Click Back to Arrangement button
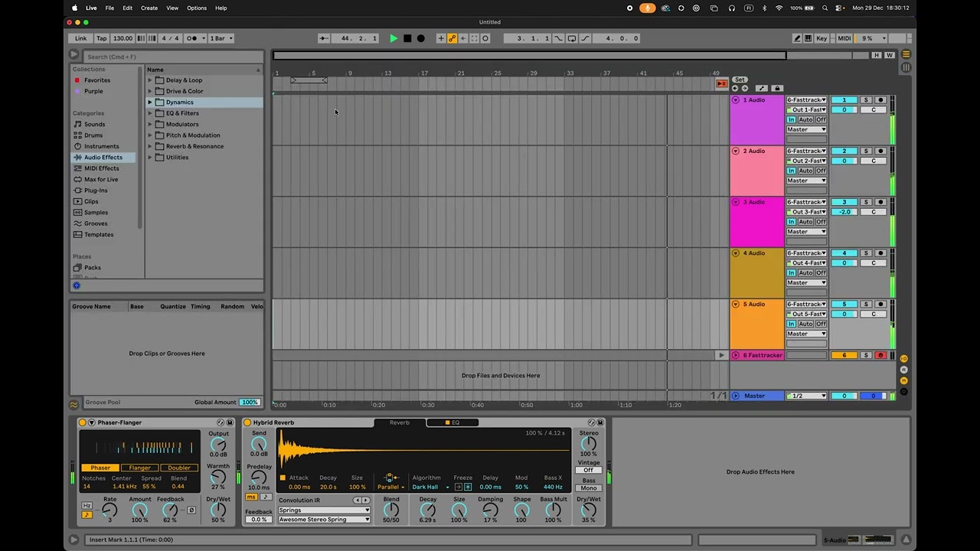Screen dimensions: 980x551 pos(721,83)
